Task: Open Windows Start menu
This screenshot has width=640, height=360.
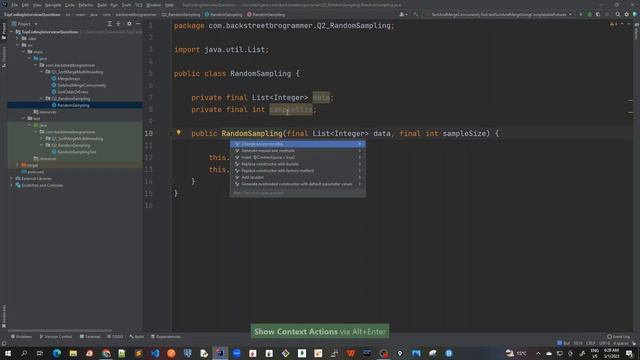Action: (8, 353)
